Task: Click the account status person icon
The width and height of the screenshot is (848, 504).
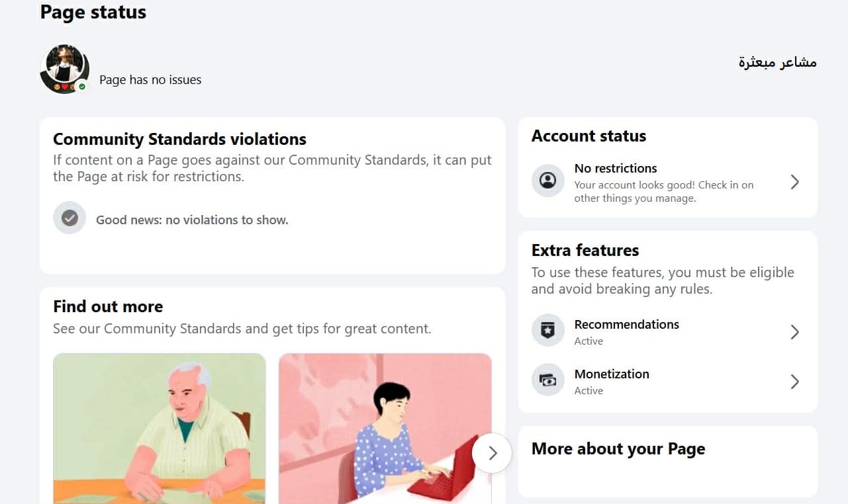Action: pyautogui.click(x=548, y=181)
